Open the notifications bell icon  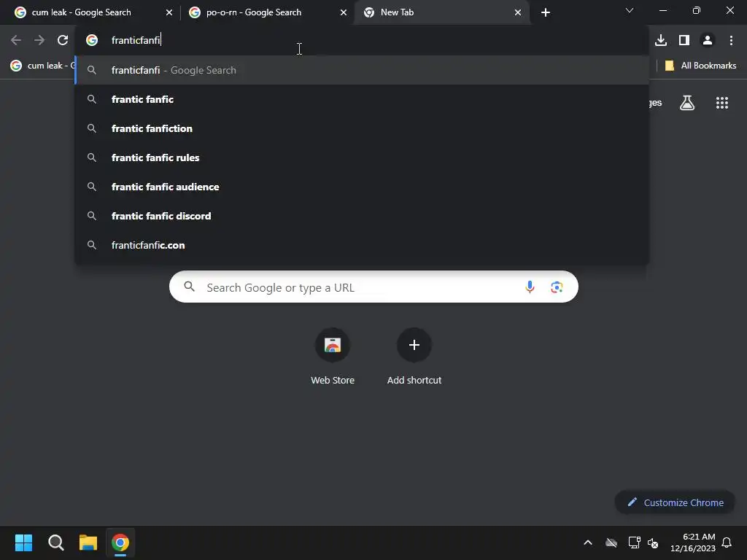(x=727, y=542)
